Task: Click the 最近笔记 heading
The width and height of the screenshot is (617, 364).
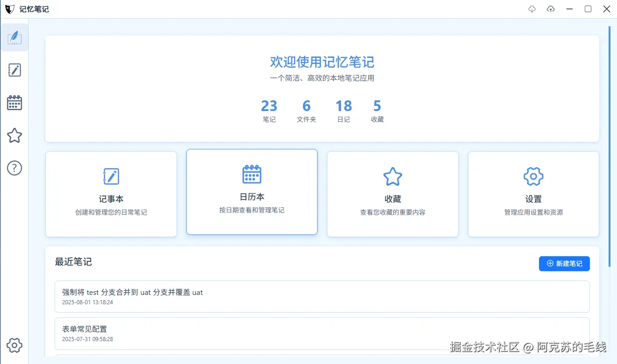Action: pos(73,262)
